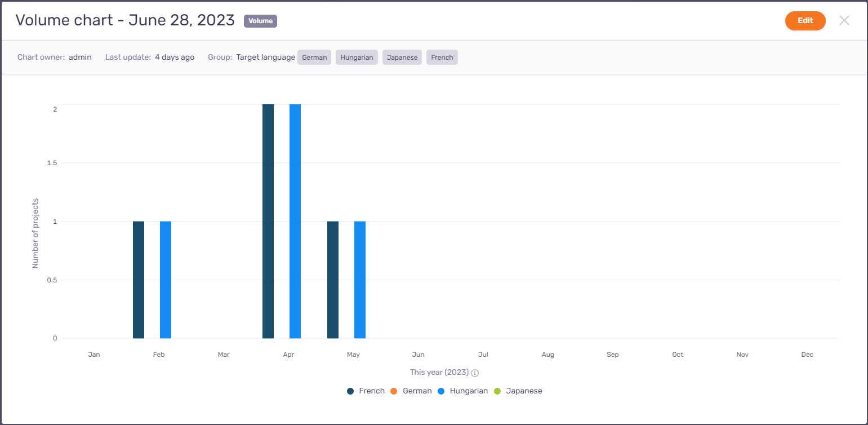Click the German target language tag
This screenshot has height=425, width=868.
[314, 57]
